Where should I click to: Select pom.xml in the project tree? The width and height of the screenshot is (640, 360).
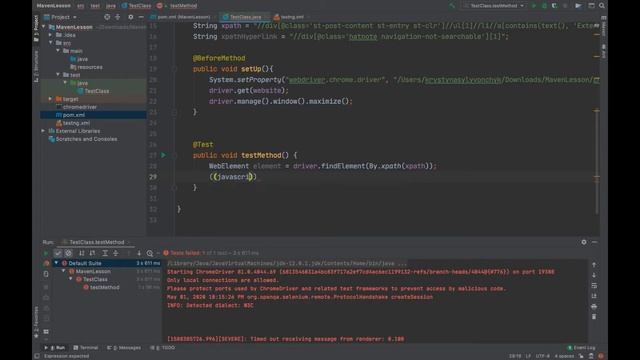[70, 115]
